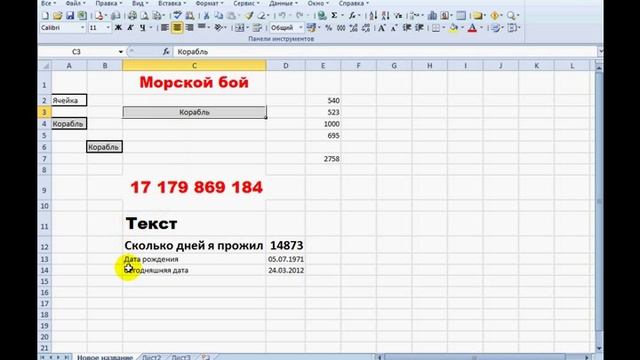
Task: Open the Calibri font name dropdown
Action: coord(82,28)
